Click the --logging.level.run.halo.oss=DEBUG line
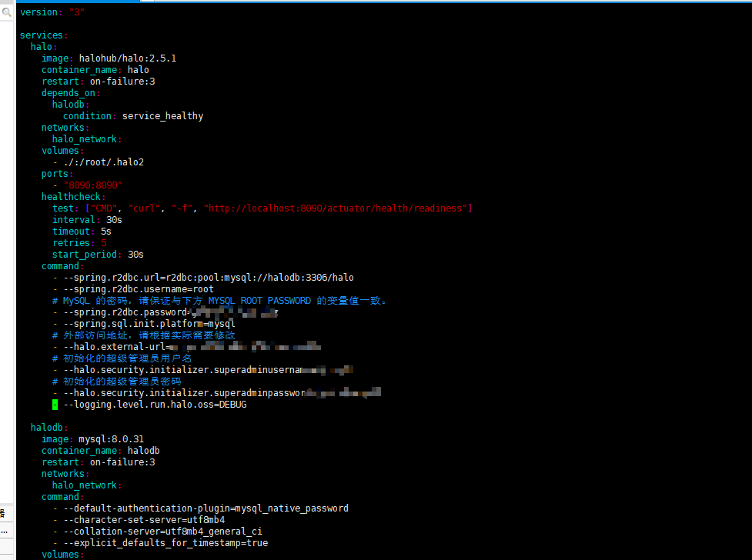 coord(149,404)
